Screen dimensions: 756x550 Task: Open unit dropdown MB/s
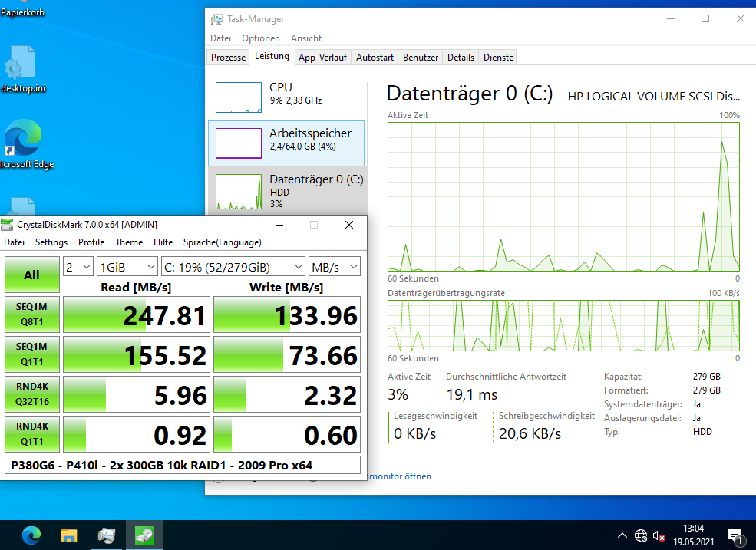coord(334,267)
